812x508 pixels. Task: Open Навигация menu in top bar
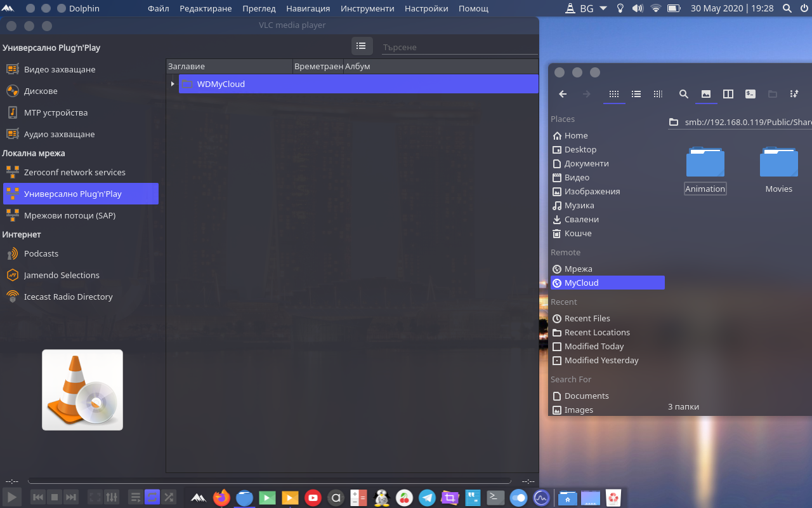point(308,8)
